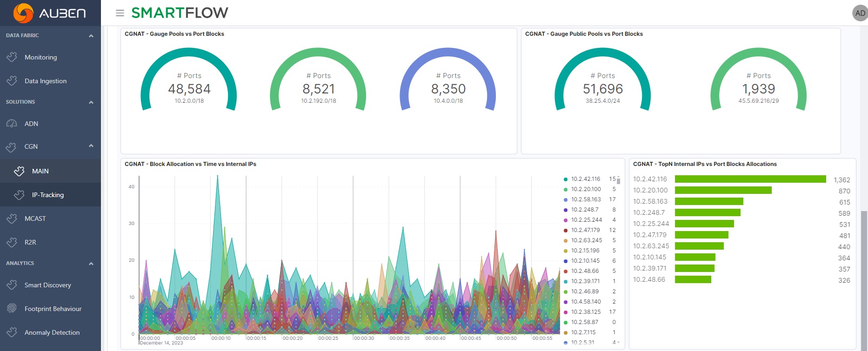Click the Footprint Behaviour fingerprint icon

pyautogui.click(x=12, y=309)
